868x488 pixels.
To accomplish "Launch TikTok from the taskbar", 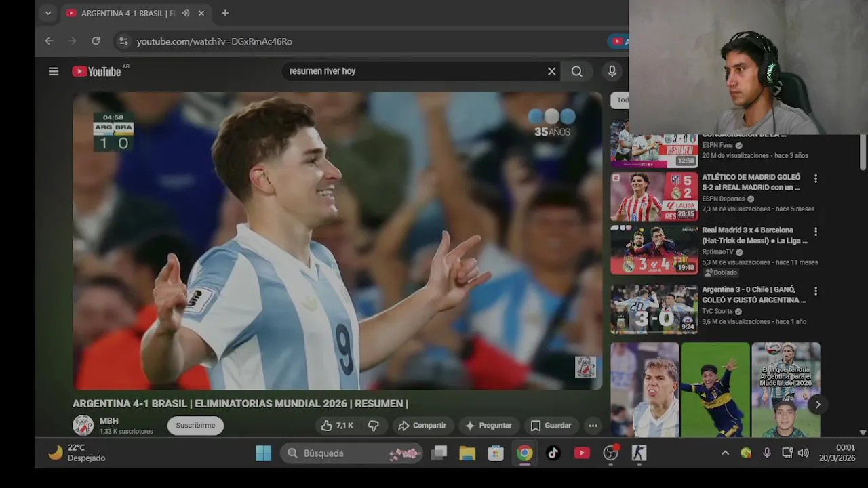I will (x=553, y=453).
